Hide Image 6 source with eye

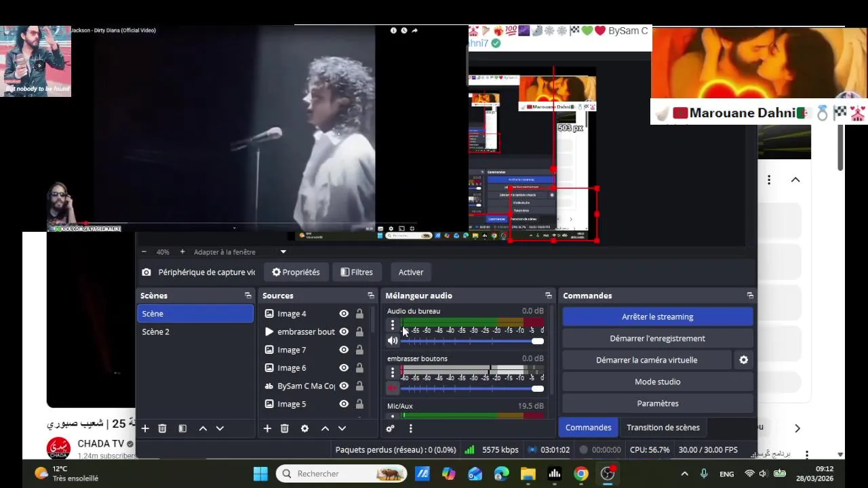[344, 368]
